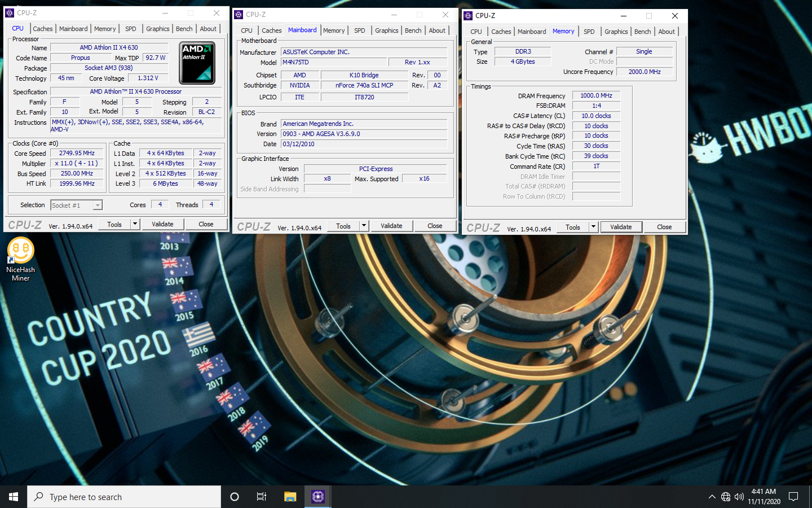The image size is (812, 508).
Task: Click Close button in left CPU-Z window
Action: pyautogui.click(x=206, y=224)
